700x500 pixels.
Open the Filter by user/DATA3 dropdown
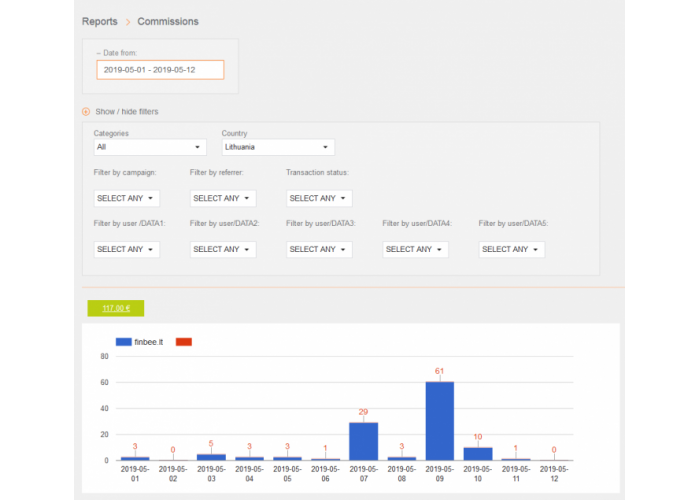coord(319,249)
